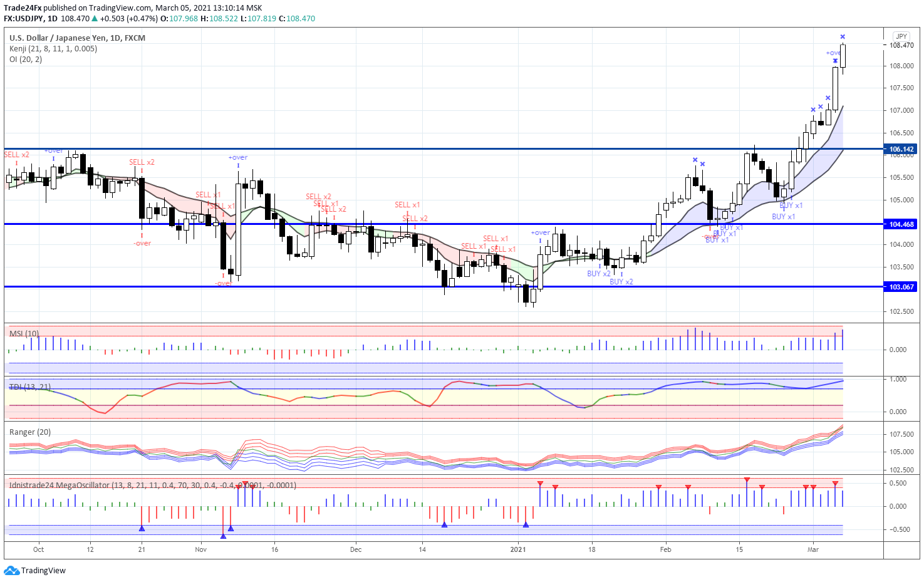This screenshot has width=924, height=582.
Task: Click the JPY currency label on price axis
Action: (901, 36)
